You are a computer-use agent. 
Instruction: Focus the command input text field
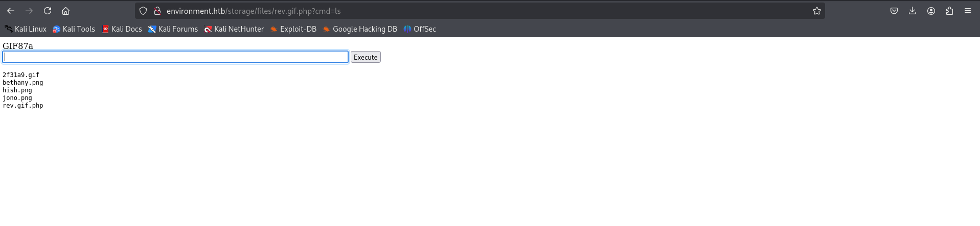coord(175,57)
